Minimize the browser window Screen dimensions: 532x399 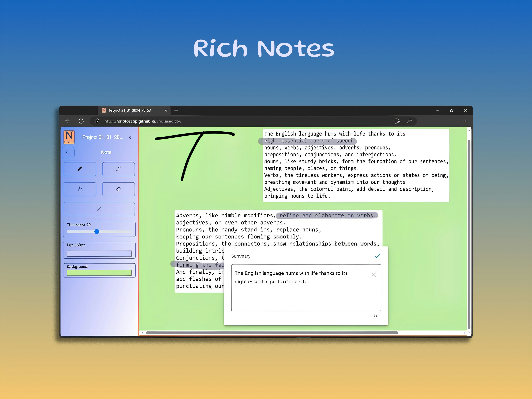click(438, 110)
